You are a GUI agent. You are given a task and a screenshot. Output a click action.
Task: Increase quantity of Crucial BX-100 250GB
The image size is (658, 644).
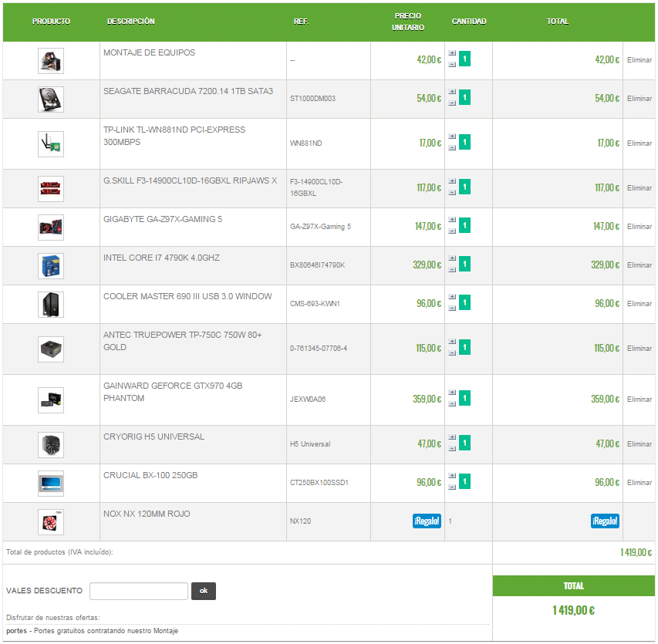[x=452, y=476]
